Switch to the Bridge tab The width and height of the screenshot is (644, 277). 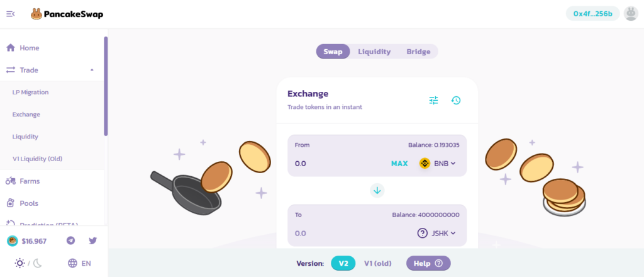[418, 52]
